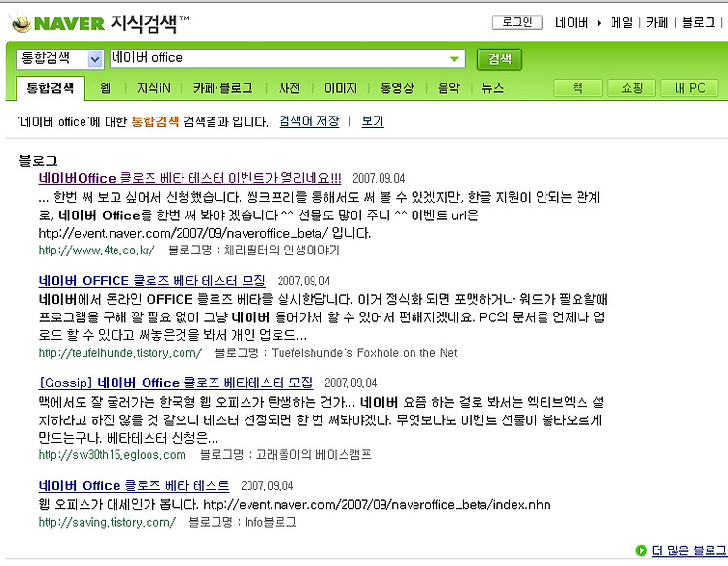The height and width of the screenshot is (566, 728).
Task: Click the 책 button
Action: point(578,88)
